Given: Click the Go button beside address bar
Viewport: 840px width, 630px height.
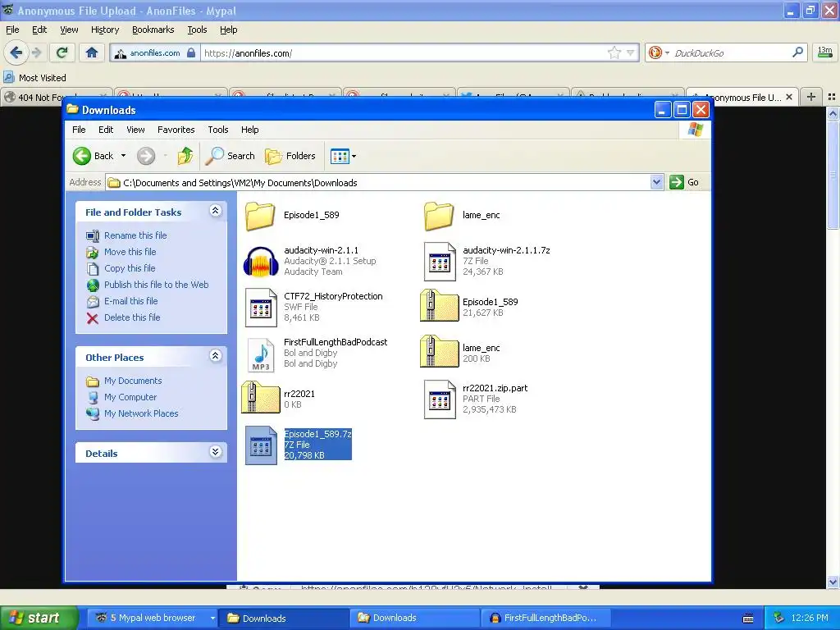Looking at the screenshot, I should (x=685, y=182).
